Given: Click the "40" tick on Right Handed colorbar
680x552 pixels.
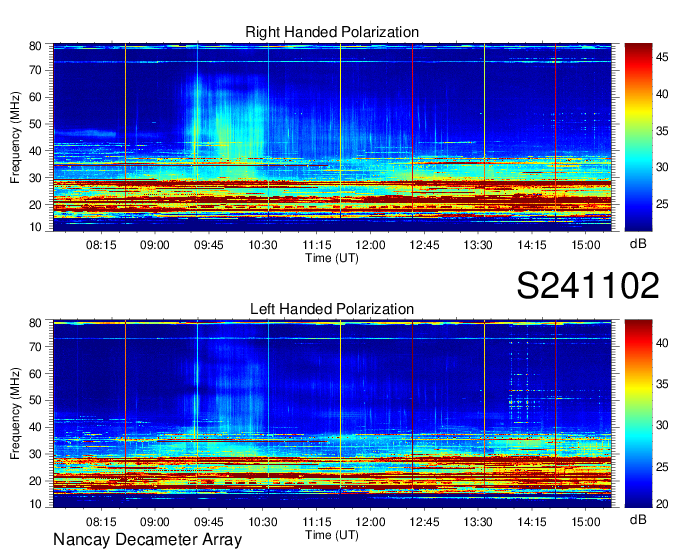Looking at the screenshot, I should pos(662,94).
